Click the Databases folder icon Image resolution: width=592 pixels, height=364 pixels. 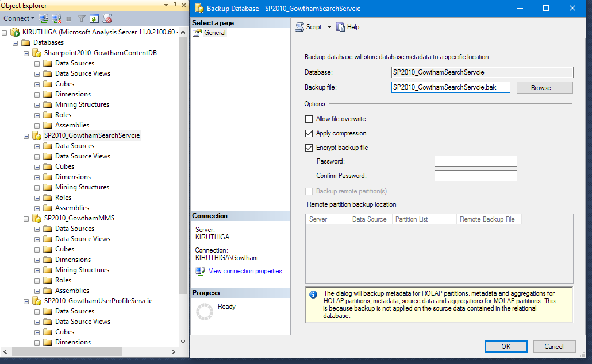(x=26, y=42)
